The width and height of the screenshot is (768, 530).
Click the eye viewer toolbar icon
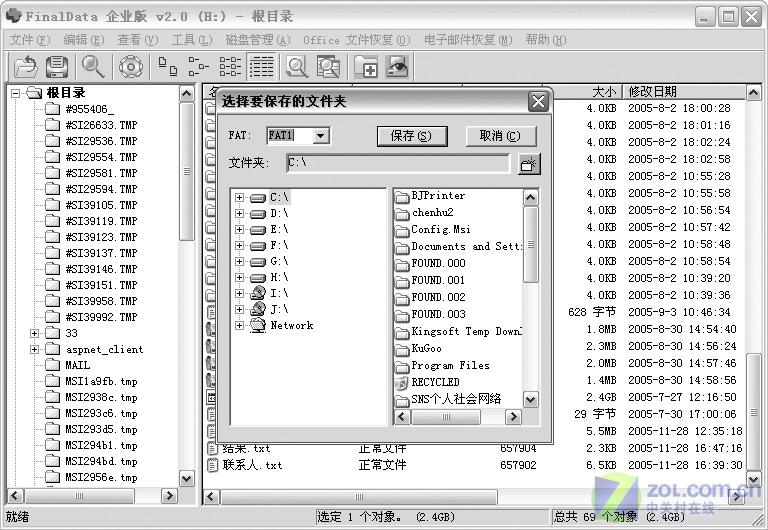397,67
